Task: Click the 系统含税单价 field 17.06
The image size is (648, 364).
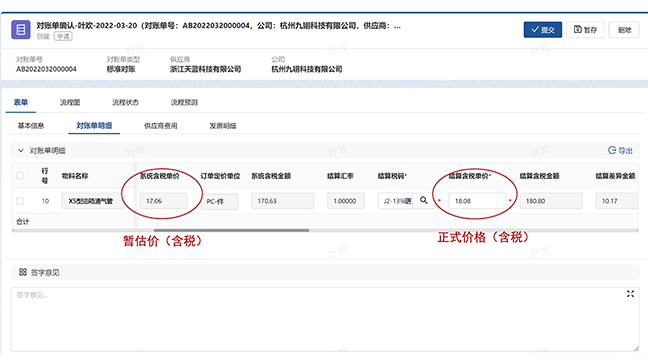Action: (163, 201)
